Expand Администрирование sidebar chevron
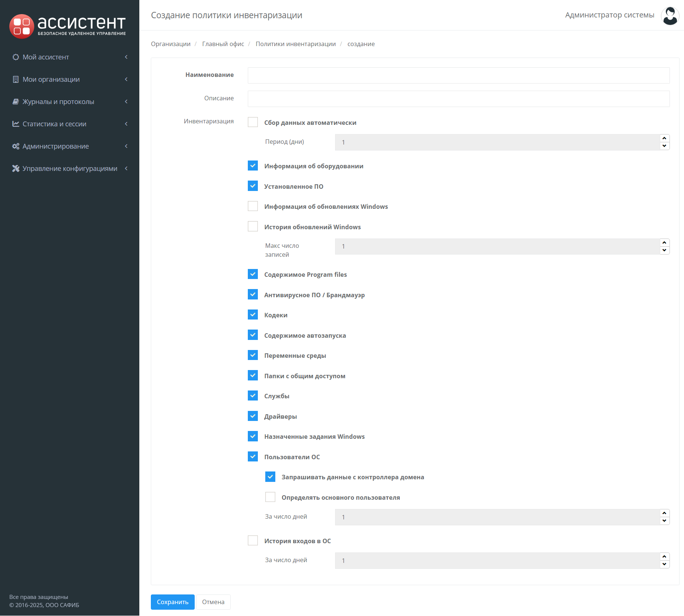This screenshot has height=616, width=684. [126, 146]
